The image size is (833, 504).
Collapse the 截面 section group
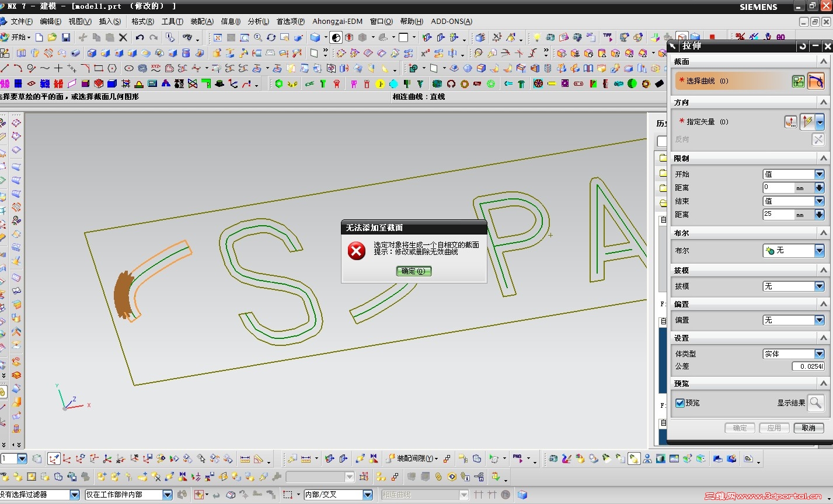pyautogui.click(x=823, y=61)
